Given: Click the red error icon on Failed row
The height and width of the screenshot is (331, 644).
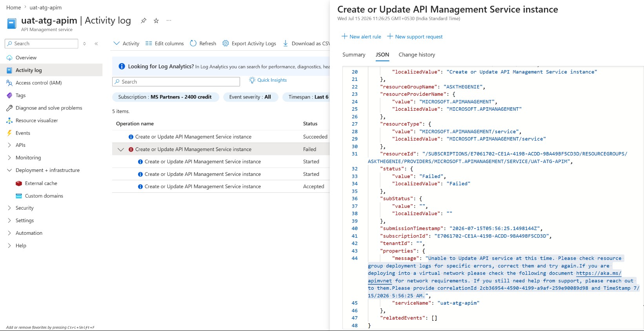Looking at the screenshot, I should (131, 150).
